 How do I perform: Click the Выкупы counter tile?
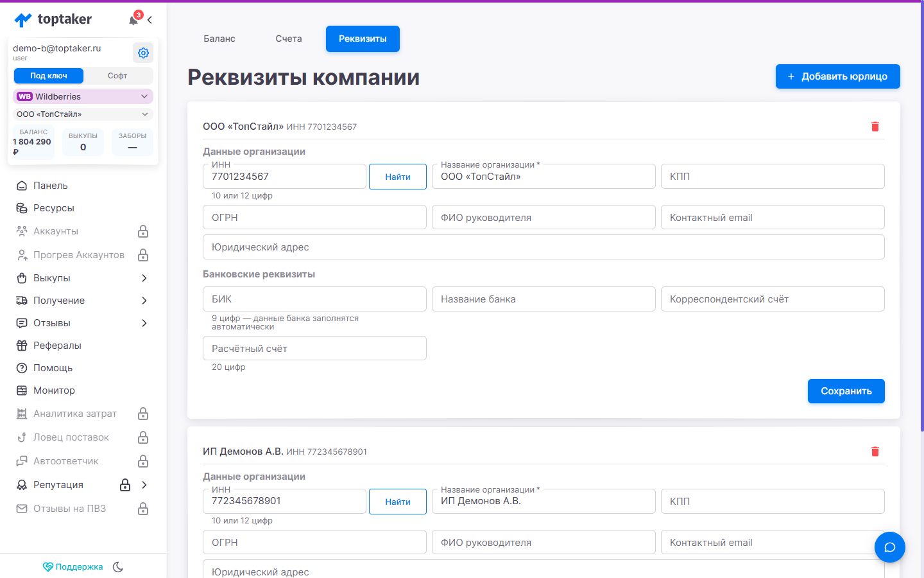tap(83, 141)
